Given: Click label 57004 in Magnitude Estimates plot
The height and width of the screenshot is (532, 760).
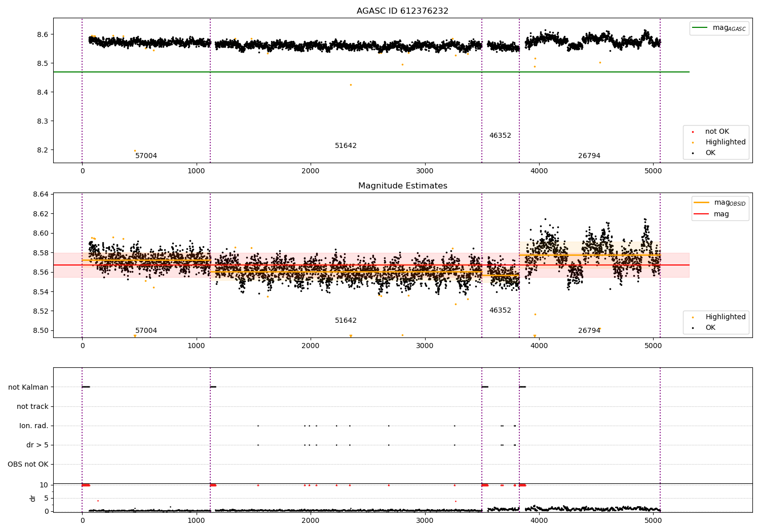Looking at the screenshot, I should tap(146, 330).
